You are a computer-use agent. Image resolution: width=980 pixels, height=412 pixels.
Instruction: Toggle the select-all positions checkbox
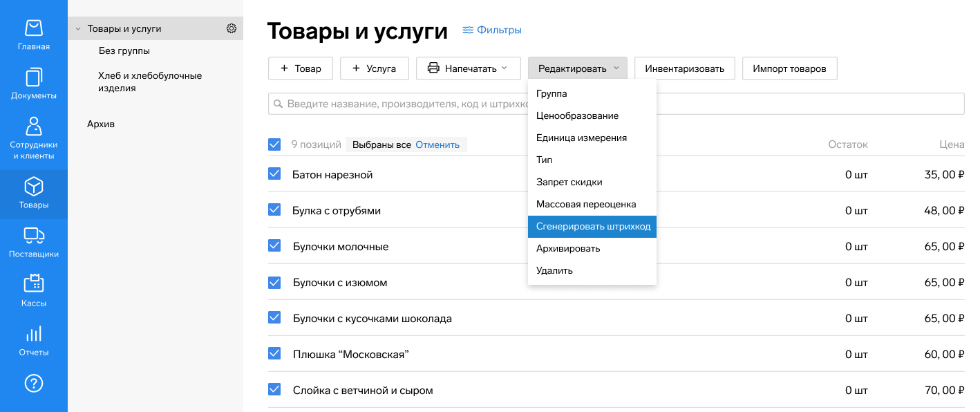(274, 144)
